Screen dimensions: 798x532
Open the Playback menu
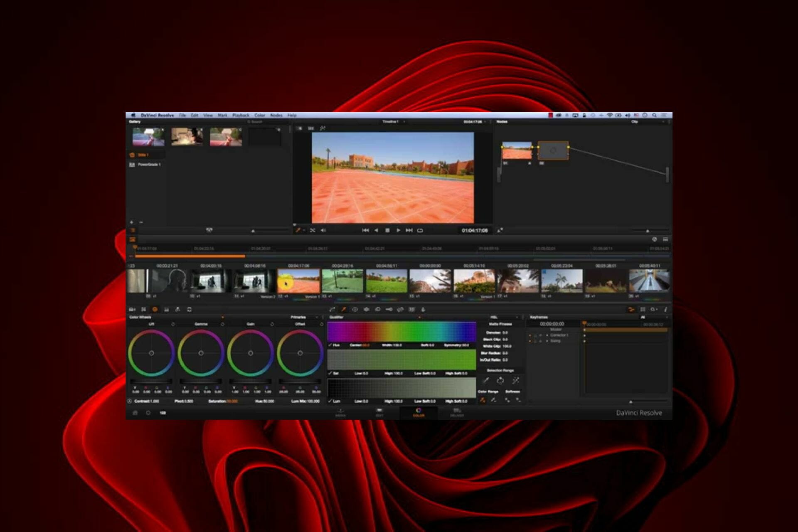tap(241, 115)
